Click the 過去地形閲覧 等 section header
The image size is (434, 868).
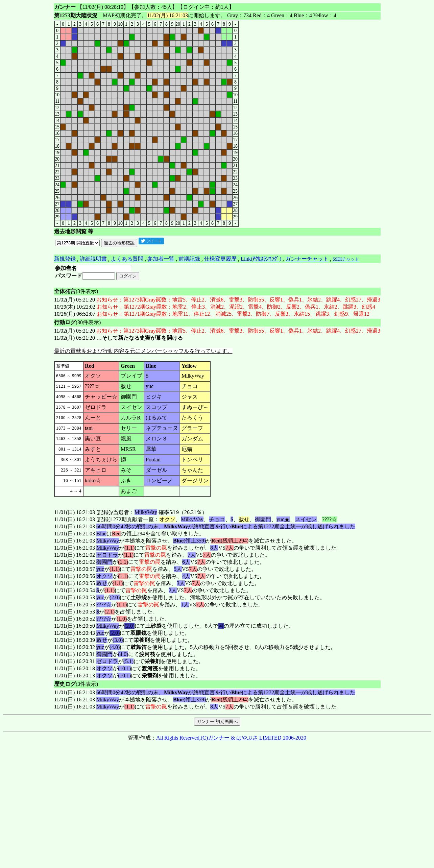[217, 232]
